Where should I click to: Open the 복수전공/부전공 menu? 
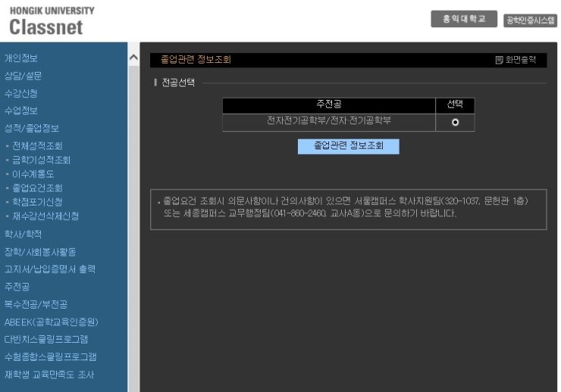pos(36,304)
